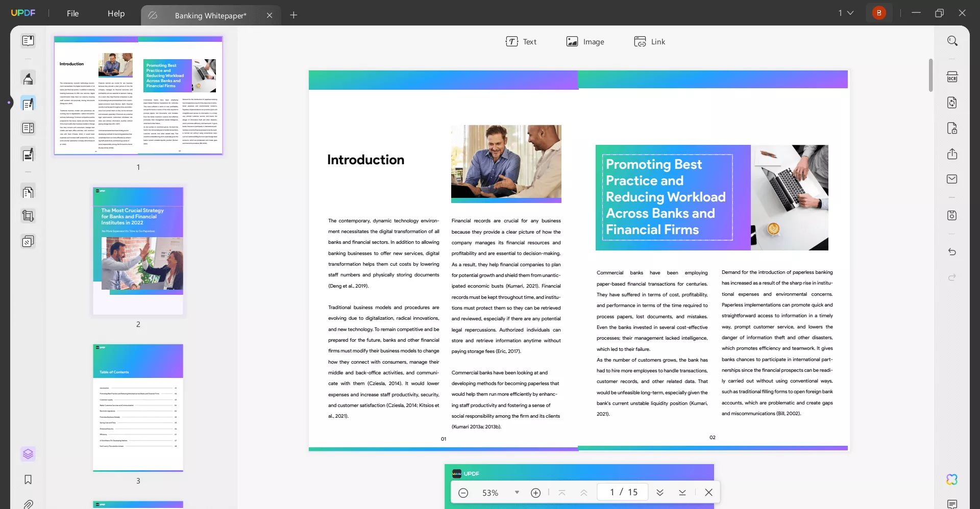Open the search magnifier in right sidebar
Viewport: 980px width, 509px height.
(x=952, y=41)
